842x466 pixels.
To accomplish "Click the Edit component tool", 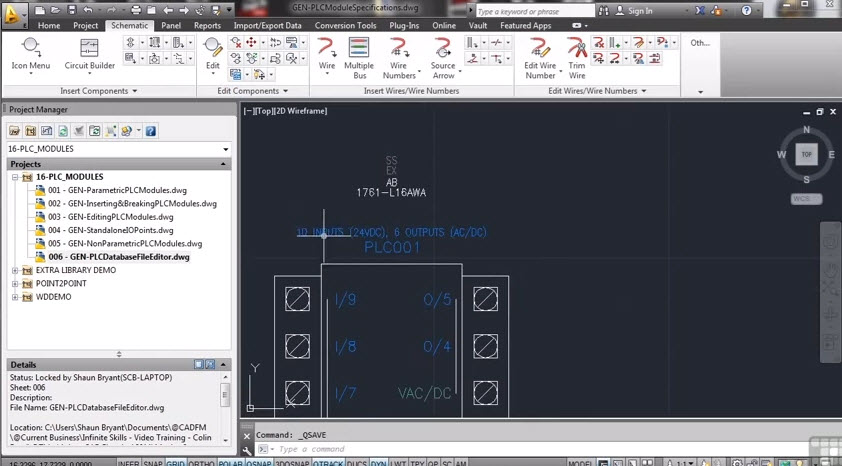I will pyautogui.click(x=213, y=54).
